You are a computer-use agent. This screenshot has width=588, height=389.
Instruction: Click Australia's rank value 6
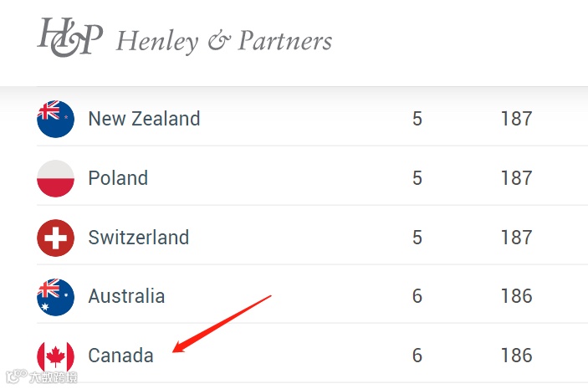coord(417,296)
